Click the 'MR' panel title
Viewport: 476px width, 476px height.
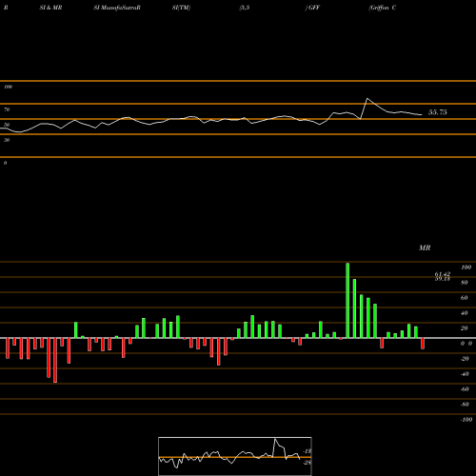tap(425, 248)
